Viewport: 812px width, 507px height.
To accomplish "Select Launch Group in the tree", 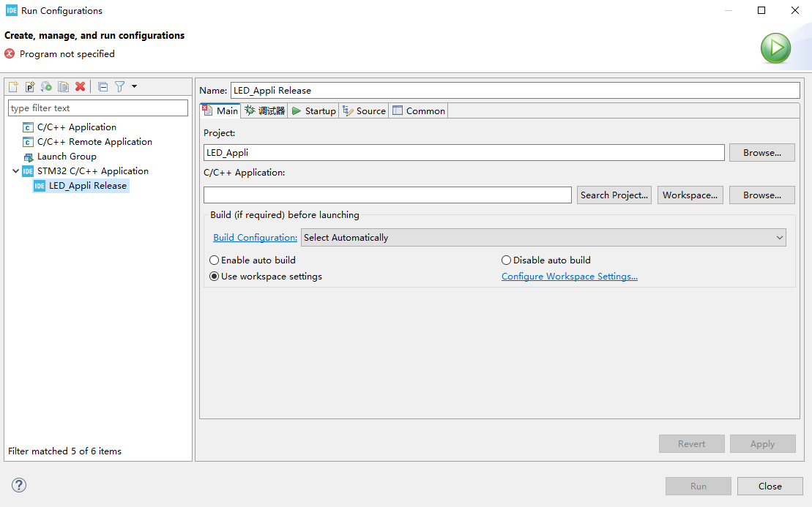I will pyautogui.click(x=67, y=157).
